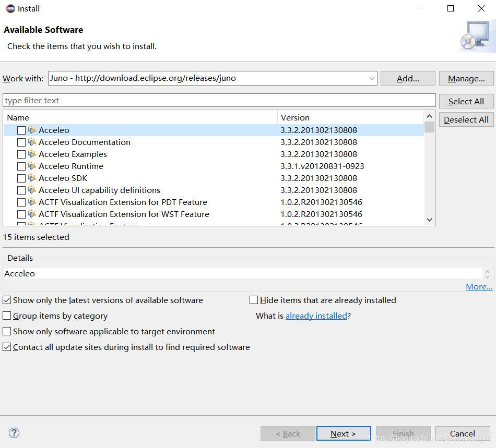The height and width of the screenshot is (448, 496).
Task: Click the Acceleo SDK feature icon
Action: point(32,178)
